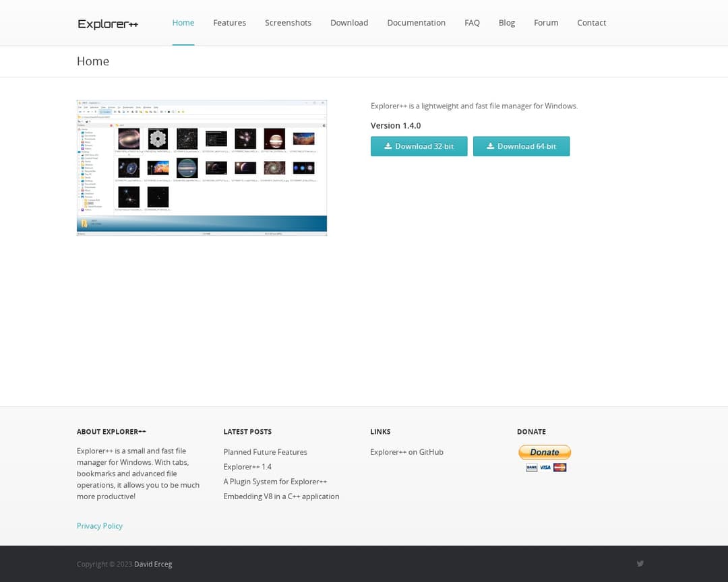This screenshot has width=728, height=582.
Task: Open the Privacy Policy link
Action: [x=99, y=526]
